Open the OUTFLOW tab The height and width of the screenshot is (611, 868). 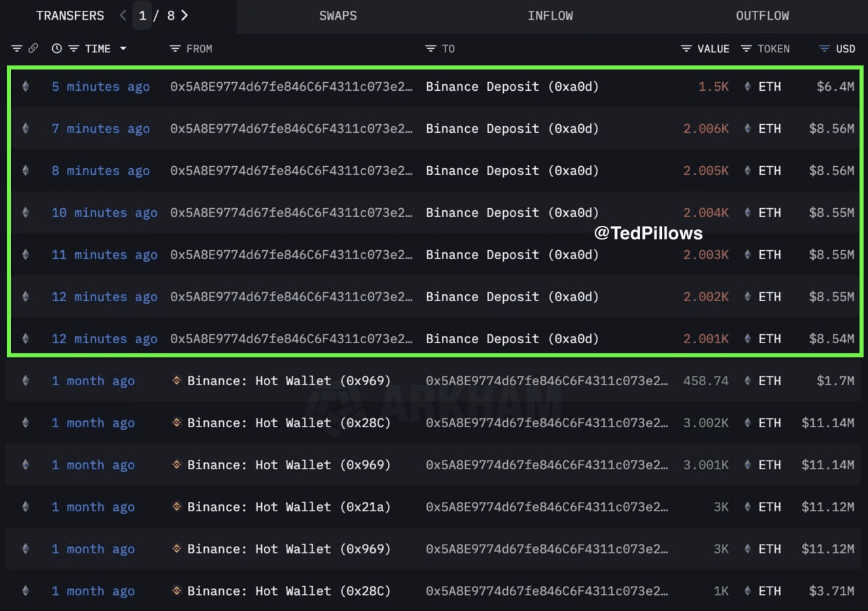(762, 15)
